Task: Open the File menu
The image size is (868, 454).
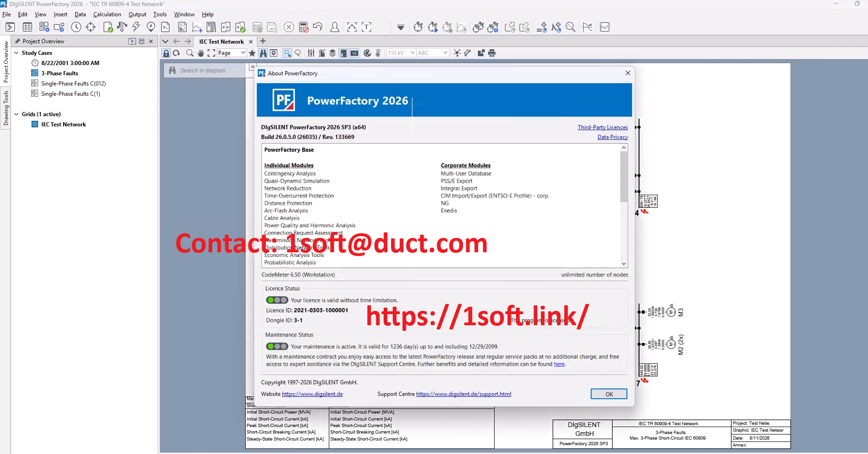Action: [x=7, y=14]
